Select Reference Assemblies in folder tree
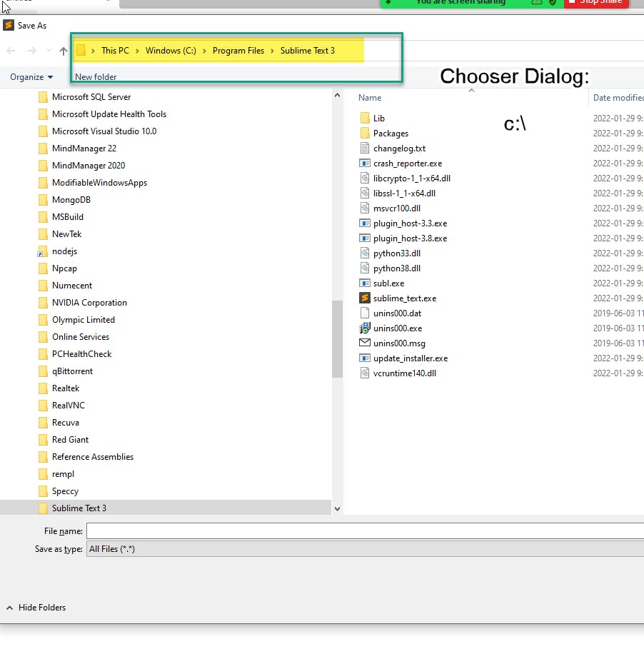Viewport: 644px width, 669px height. pos(93,456)
